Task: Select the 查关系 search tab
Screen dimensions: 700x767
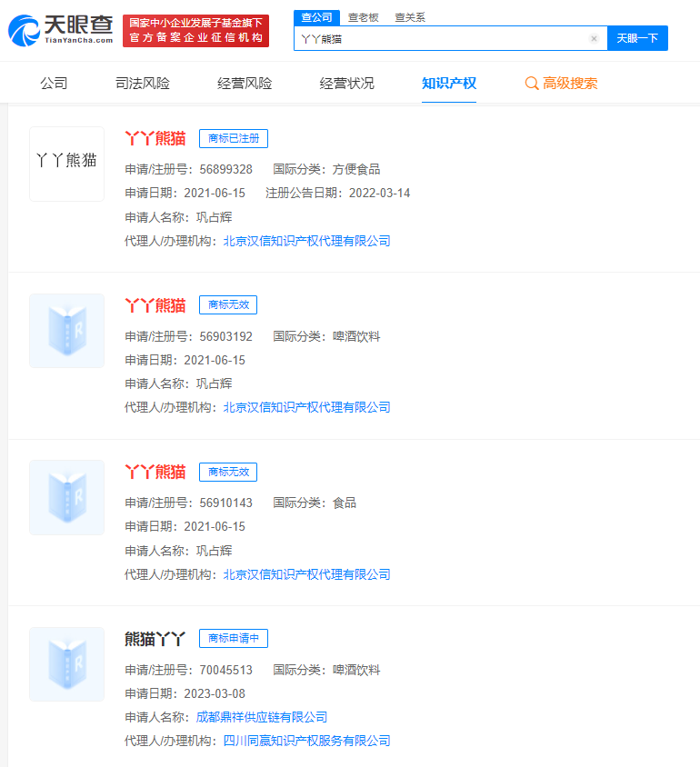Action: (409, 17)
